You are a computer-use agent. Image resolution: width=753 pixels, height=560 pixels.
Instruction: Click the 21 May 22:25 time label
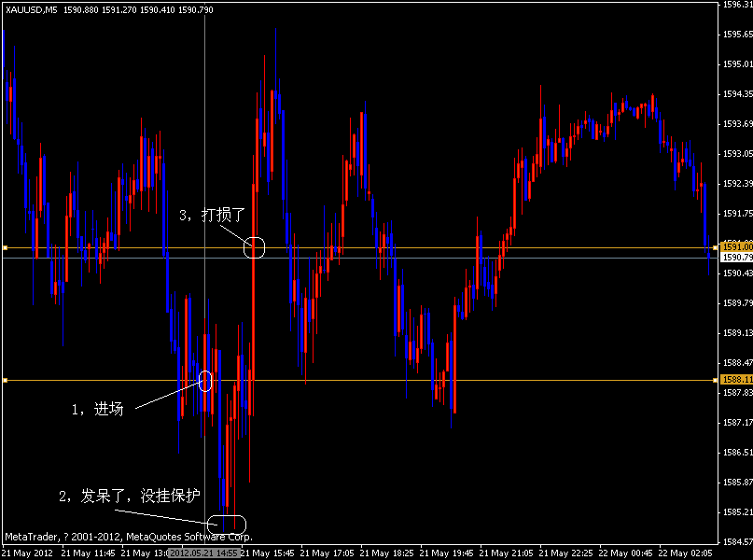pyautogui.click(x=566, y=553)
